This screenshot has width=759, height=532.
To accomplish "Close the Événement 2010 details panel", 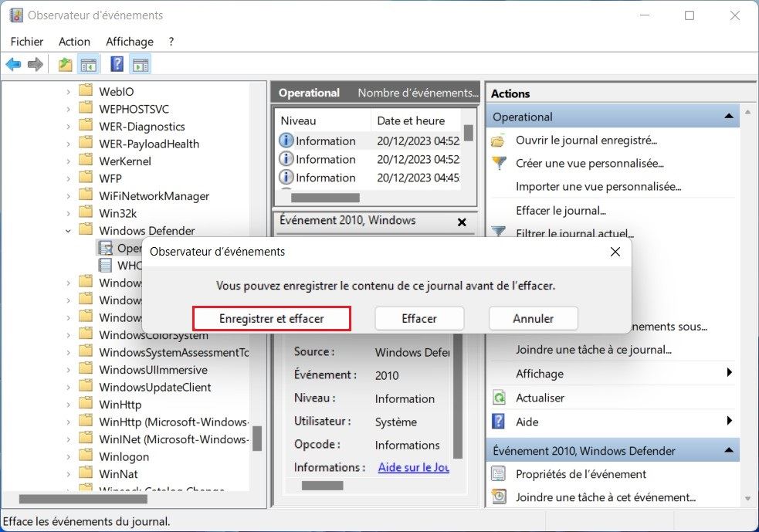I will click(462, 222).
